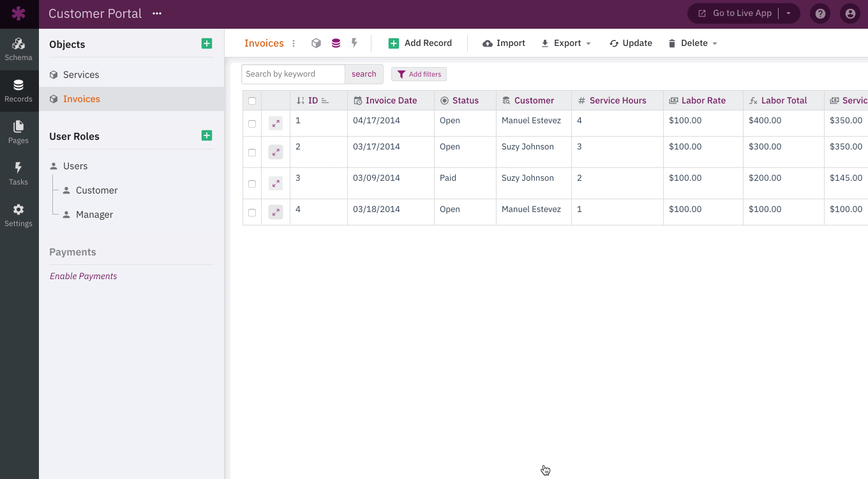Click the Add Record button
868x479 pixels.
click(420, 43)
